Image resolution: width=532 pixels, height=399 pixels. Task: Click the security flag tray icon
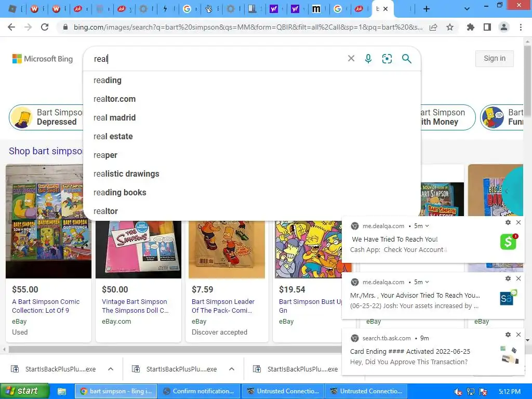click(x=483, y=392)
